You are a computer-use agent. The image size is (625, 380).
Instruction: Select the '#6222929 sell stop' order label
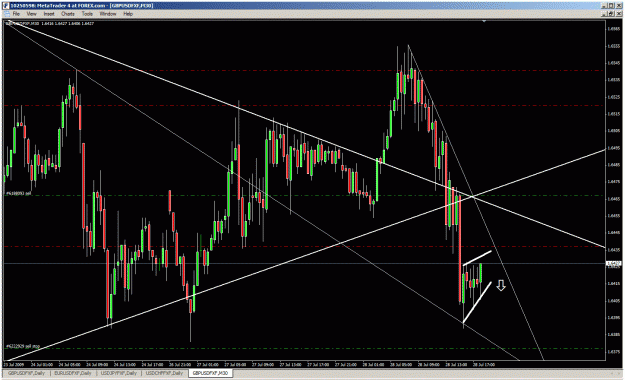pos(22,347)
